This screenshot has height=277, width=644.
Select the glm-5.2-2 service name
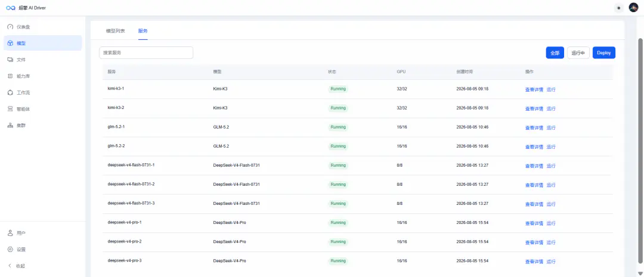tap(116, 146)
